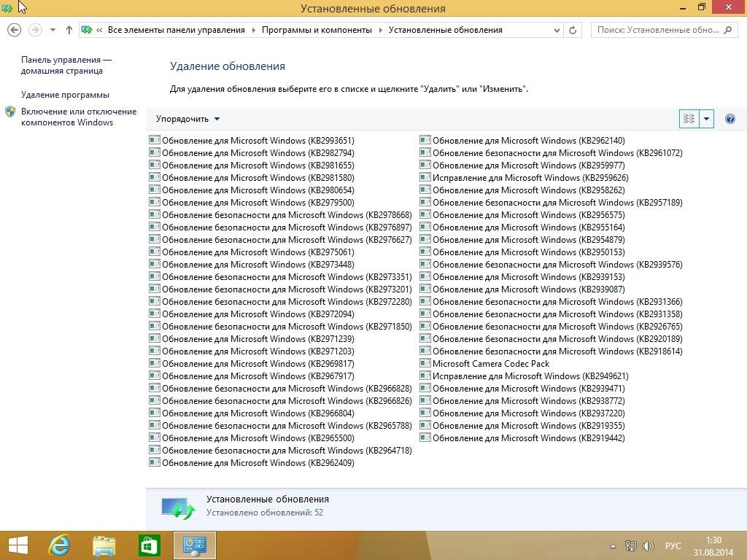Click the icon of update KB2980654
Viewport: 747px width, 560px height.
point(155,190)
